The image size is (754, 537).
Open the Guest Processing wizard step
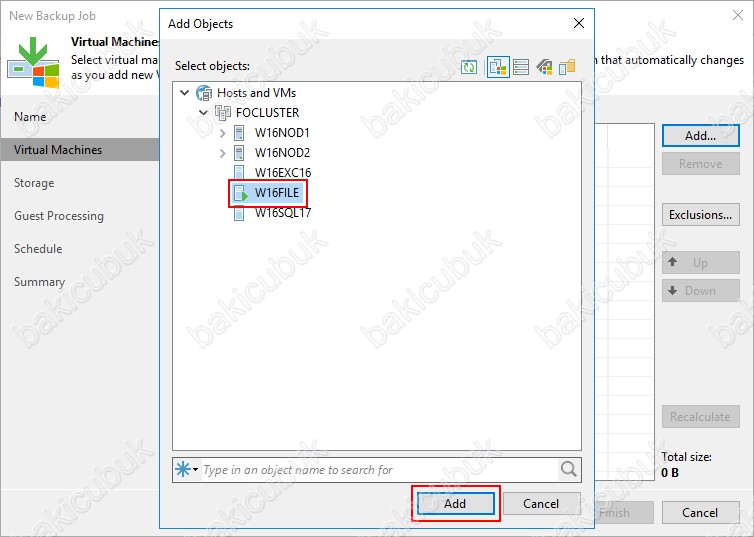[x=58, y=216]
